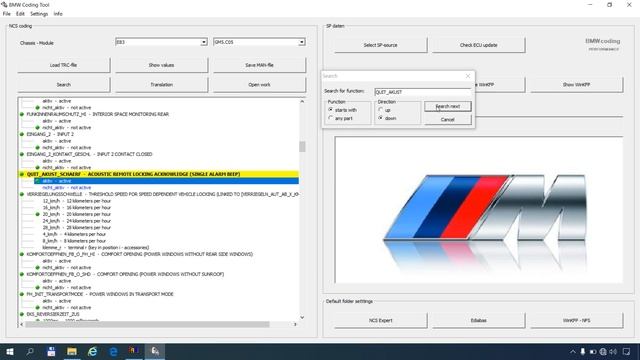The width and height of the screenshot is (640, 360).
Task: Click the tree scroll-up arrow
Action: pyautogui.click(x=302, y=101)
